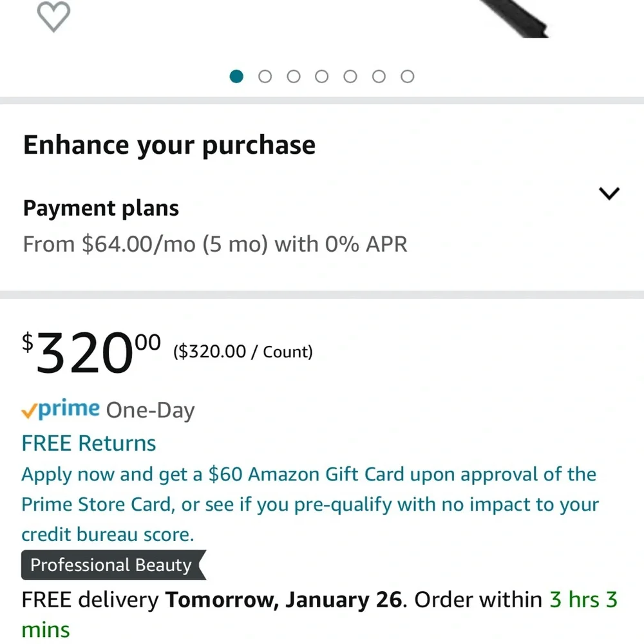Tap the ($320.00 / Count) unit price

(243, 352)
